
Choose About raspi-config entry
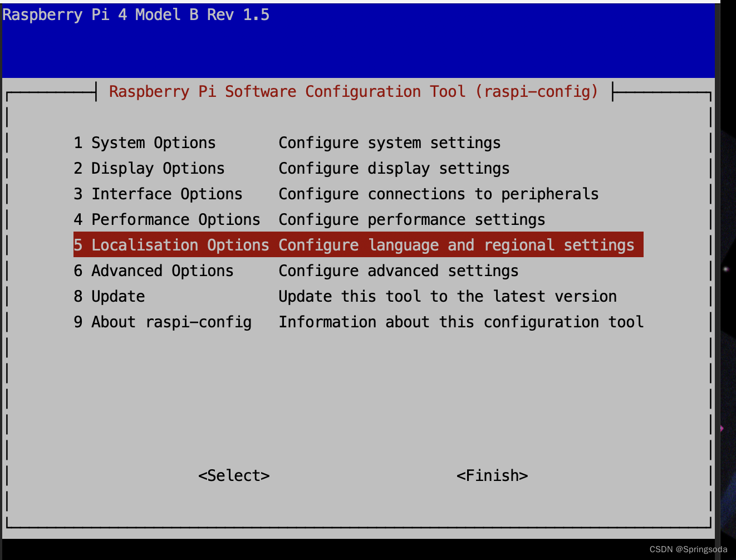(163, 322)
